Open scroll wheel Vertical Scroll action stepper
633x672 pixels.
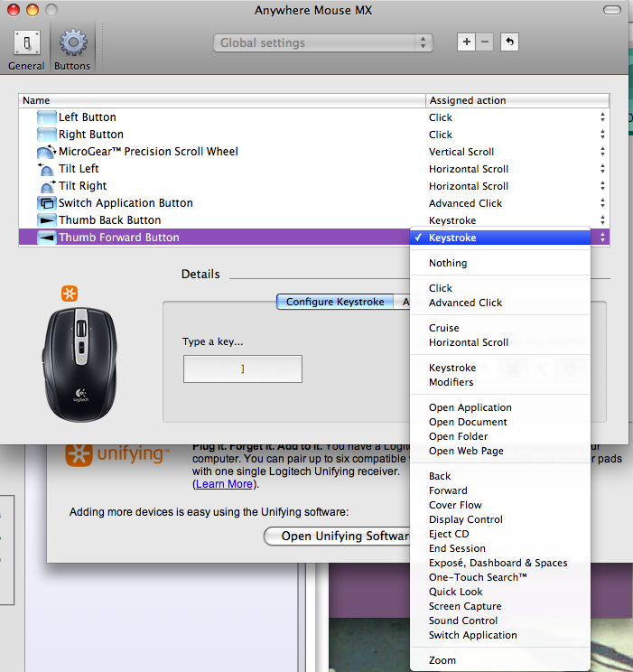click(x=602, y=151)
